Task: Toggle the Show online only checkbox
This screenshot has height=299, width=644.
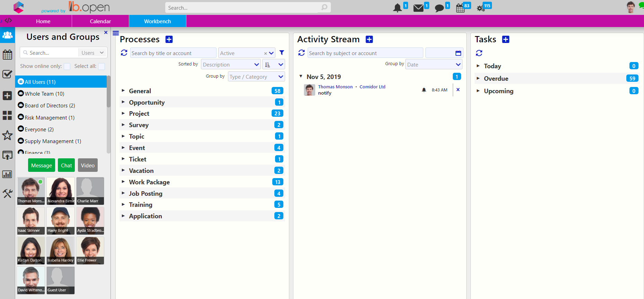Action: pyautogui.click(x=67, y=67)
